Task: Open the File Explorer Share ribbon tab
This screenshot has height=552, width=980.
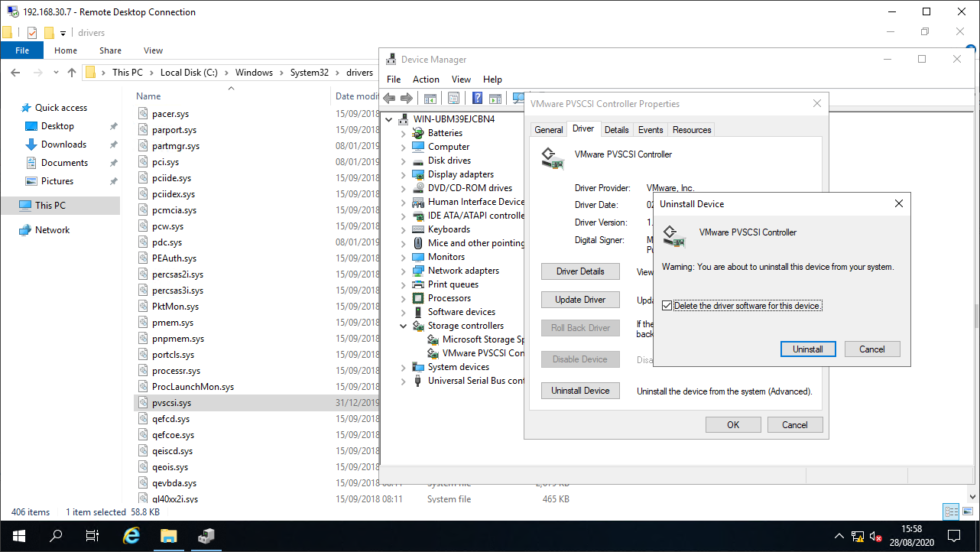Action: click(x=110, y=50)
